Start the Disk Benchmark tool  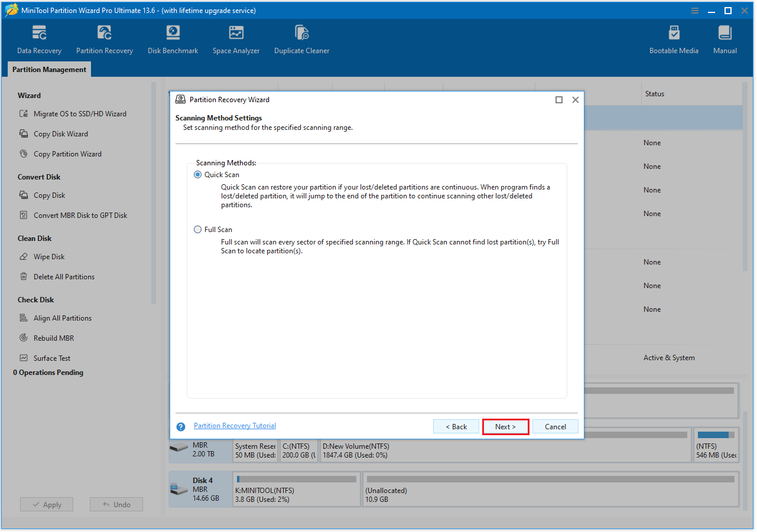point(173,38)
